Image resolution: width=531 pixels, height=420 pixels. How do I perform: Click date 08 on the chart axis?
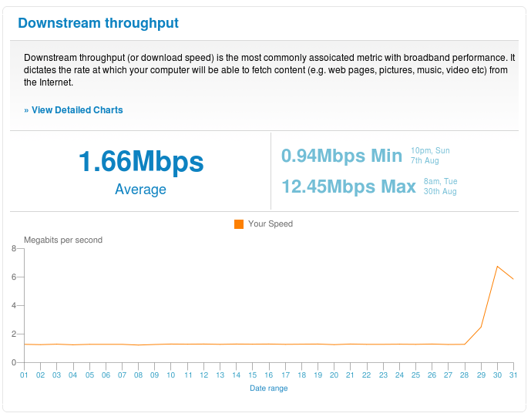[x=138, y=375]
